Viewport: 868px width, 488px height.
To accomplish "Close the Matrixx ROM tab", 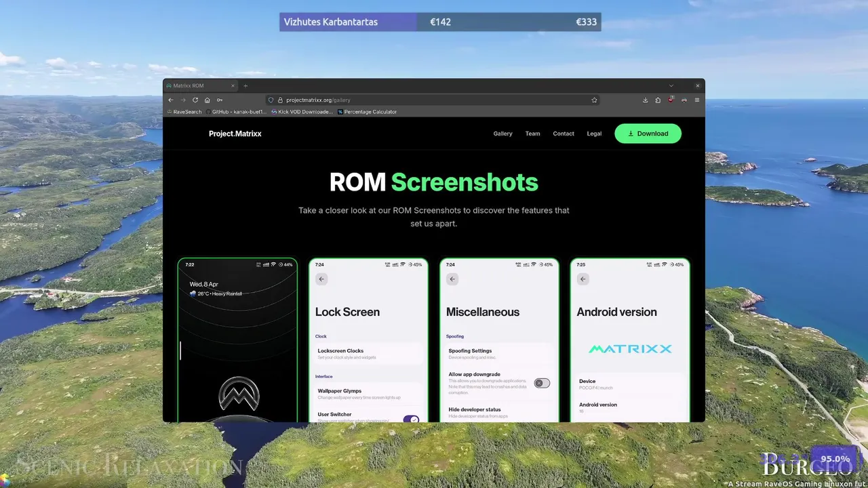I will (x=233, y=86).
